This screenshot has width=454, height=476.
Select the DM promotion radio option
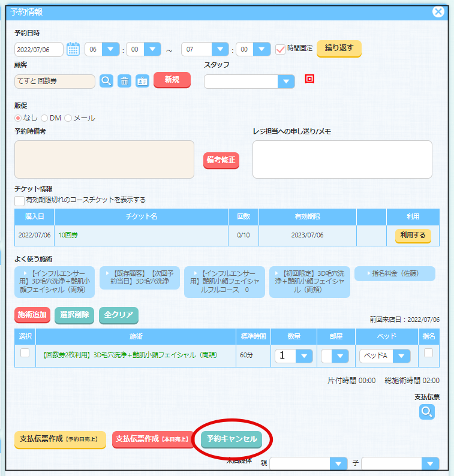44,118
